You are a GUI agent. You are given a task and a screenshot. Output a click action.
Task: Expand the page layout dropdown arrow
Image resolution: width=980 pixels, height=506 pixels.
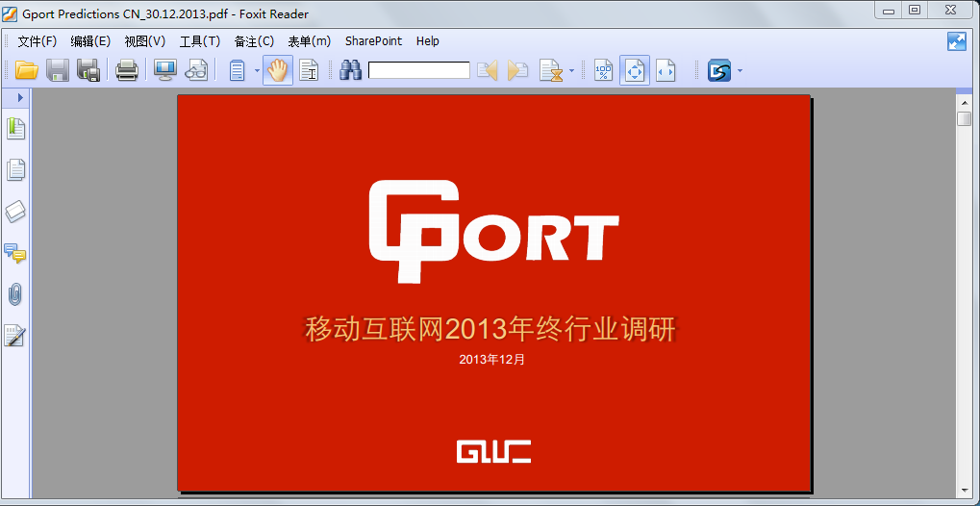tap(257, 70)
